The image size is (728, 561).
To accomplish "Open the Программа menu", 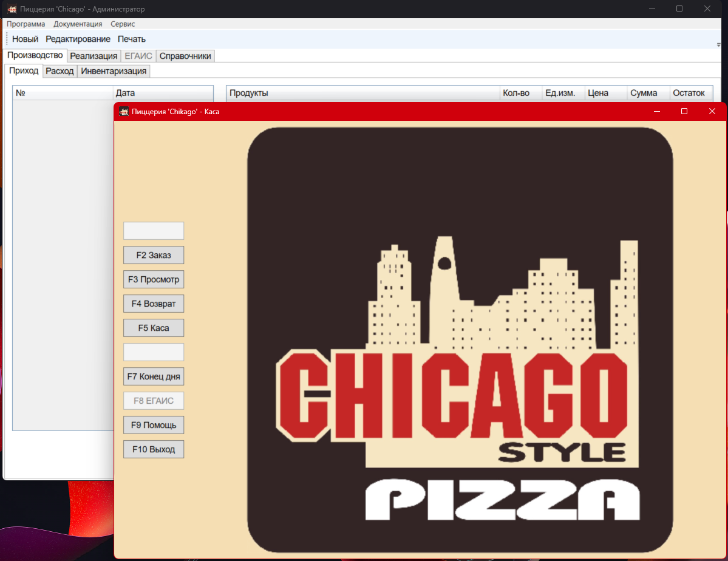I will pos(26,24).
